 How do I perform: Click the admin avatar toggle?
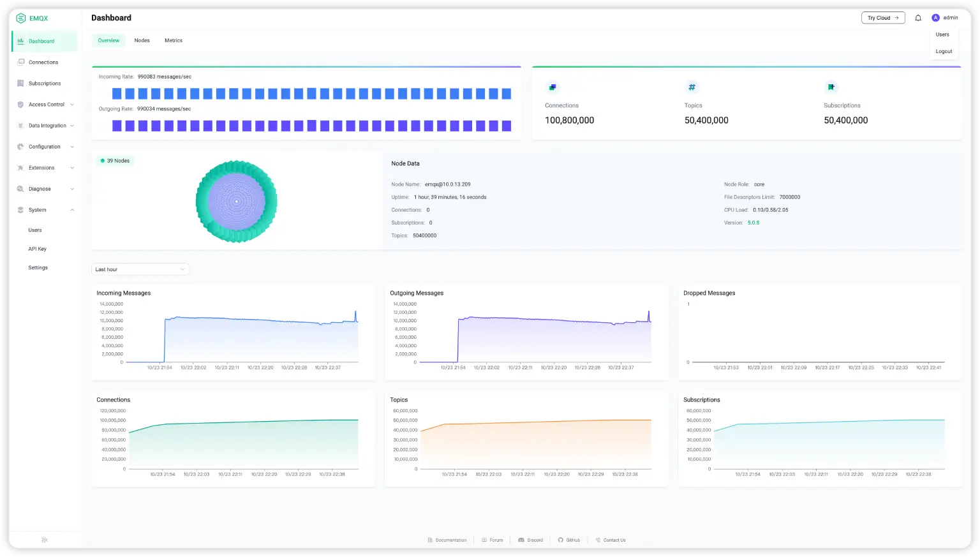[935, 17]
